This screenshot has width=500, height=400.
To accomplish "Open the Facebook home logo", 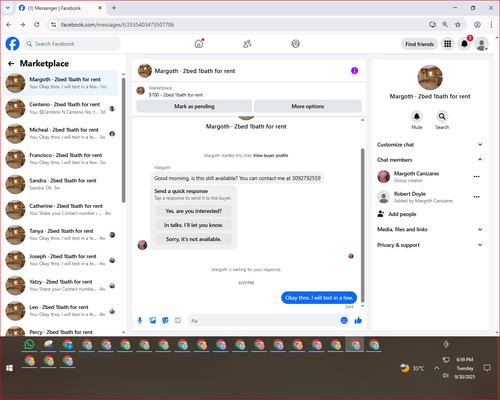I will tap(13, 44).
